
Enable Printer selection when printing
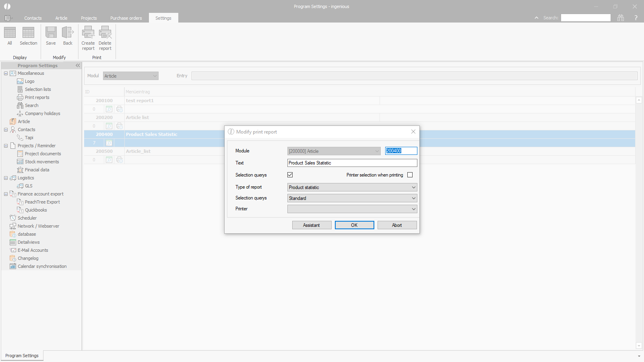[410, 175]
